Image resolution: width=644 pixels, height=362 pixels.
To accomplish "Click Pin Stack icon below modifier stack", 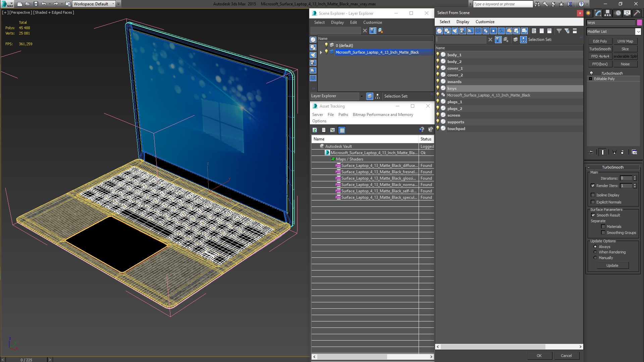I will 591,152.
